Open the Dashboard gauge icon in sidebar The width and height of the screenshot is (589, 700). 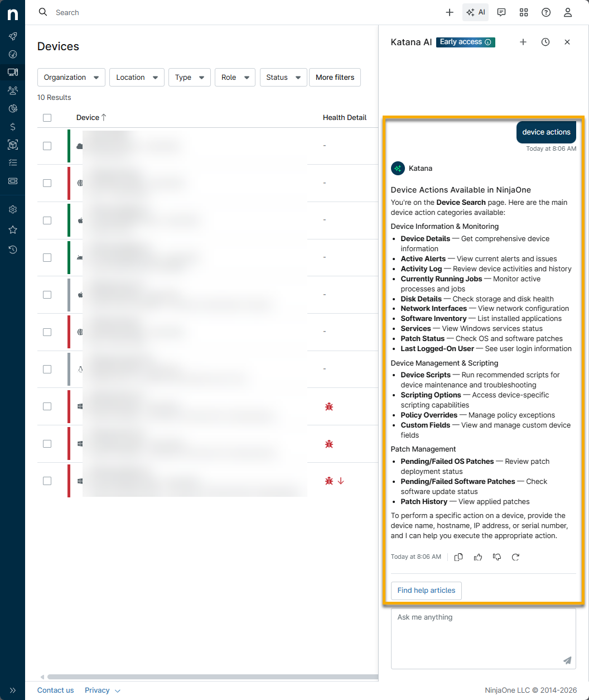coord(13,54)
